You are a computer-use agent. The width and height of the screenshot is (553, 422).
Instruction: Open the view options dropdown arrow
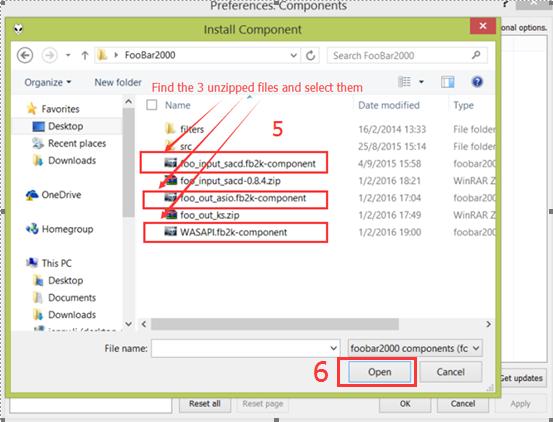pos(421,82)
